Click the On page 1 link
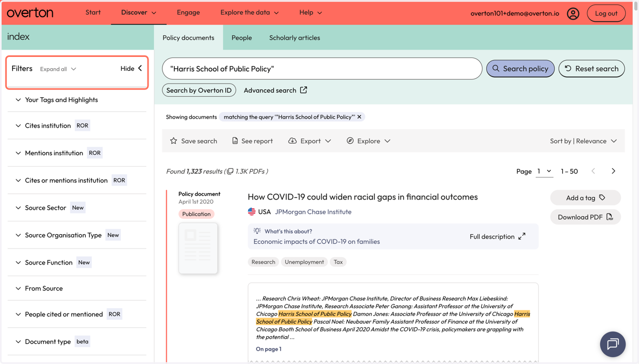The width and height of the screenshot is (639, 364). pyautogui.click(x=269, y=349)
